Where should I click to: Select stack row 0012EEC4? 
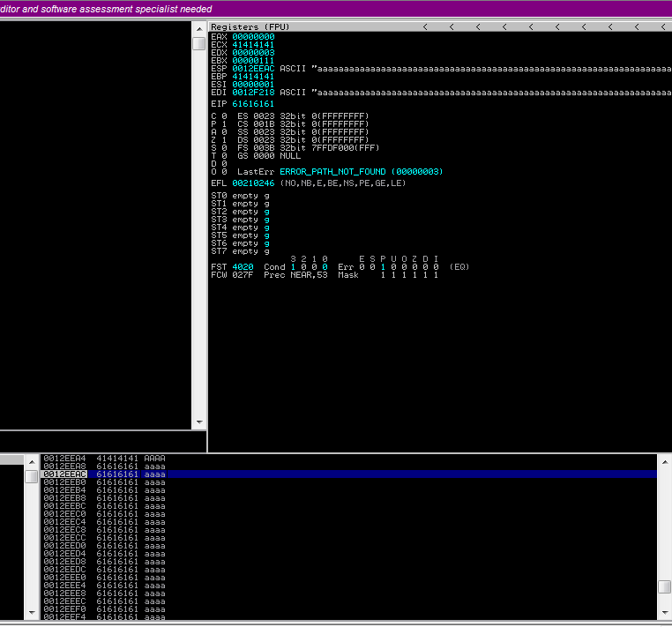349,521
